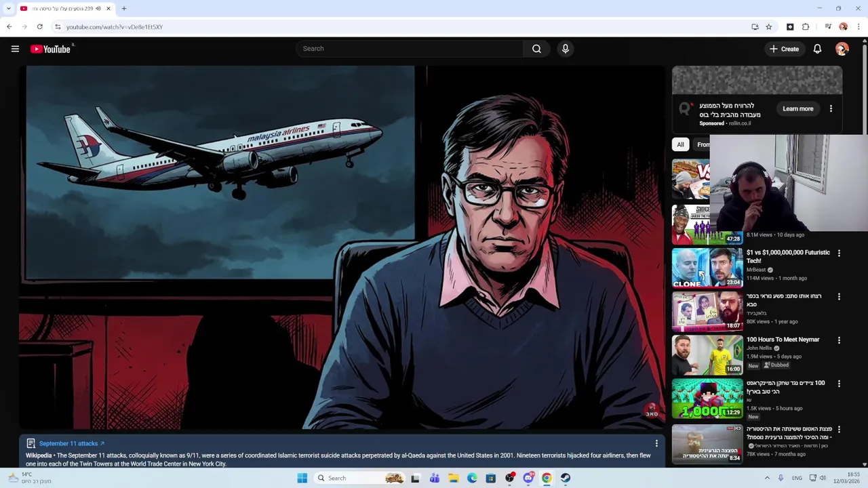The height and width of the screenshot is (488, 868).
Task: Expand the tab search dropdown arrow
Action: [8, 9]
